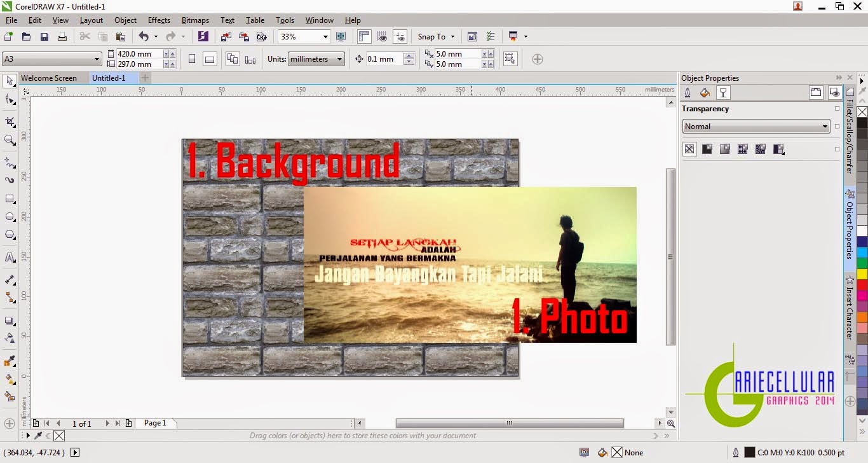Open the transparency merge mode Normal dropdown
This screenshot has width=868, height=463.
pos(756,127)
